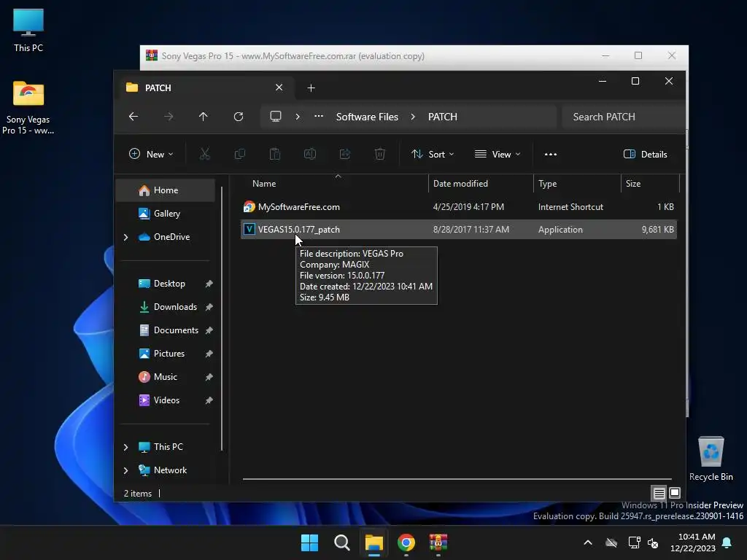Unpin Videos from Quick access
This screenshot has width=747, height=560.
click(209, 400)
